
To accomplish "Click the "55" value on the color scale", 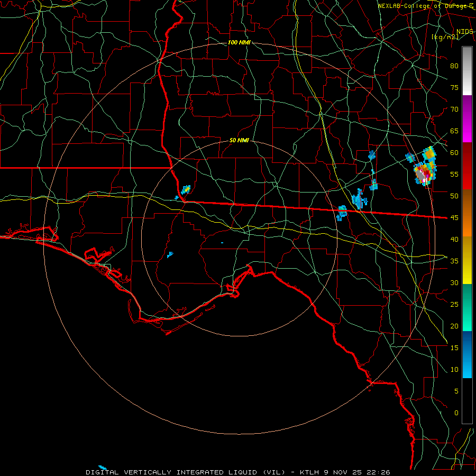I will pyautogui.click(x=454, y=175).
